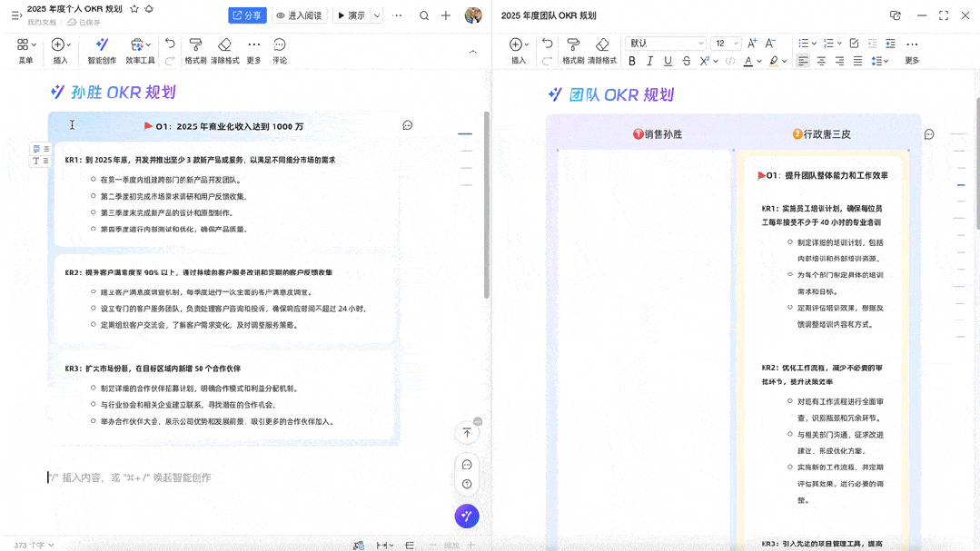Screen dimensions: 980x551
Task: Click the back-to-top floating arrow button
Action: pyautogui.click(x=467, y=433)
